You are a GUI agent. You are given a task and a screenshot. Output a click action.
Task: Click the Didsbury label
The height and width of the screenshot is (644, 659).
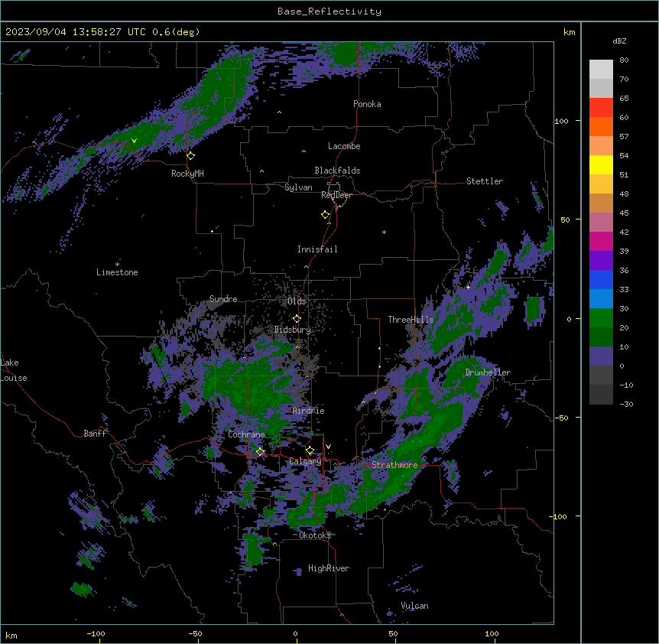(293, 330)
